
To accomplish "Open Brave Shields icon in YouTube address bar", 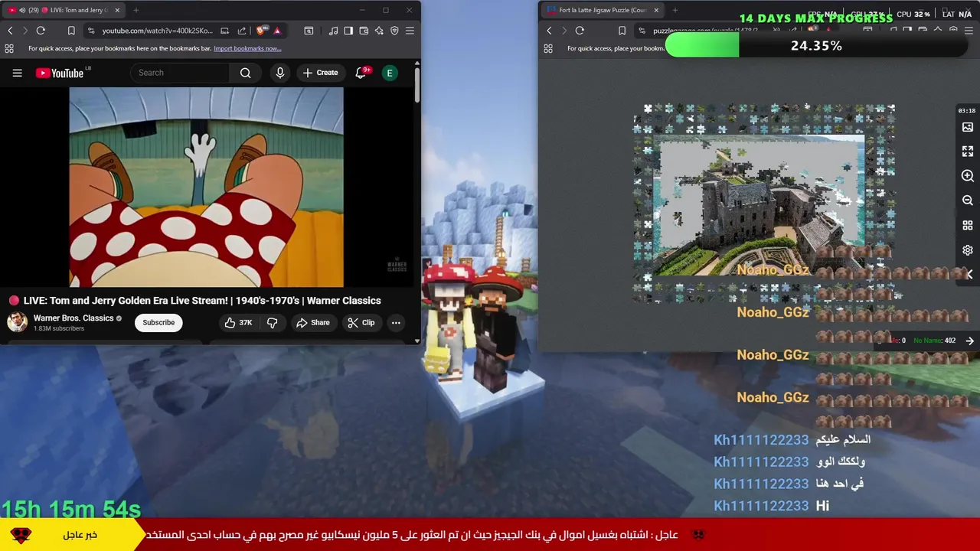I will tap(263, 31).
